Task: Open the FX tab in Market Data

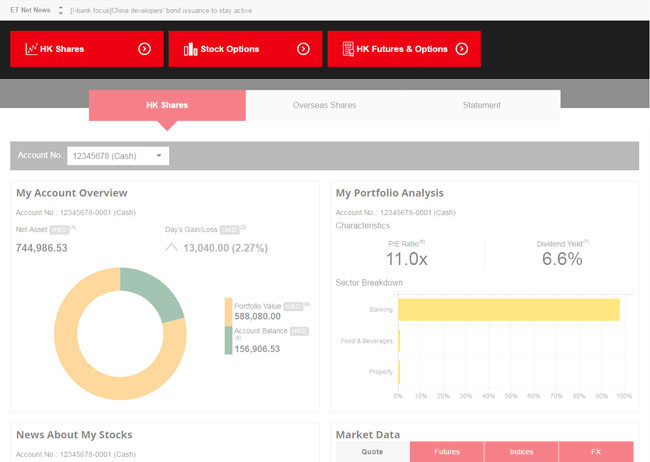Action: (x=596, y=452)
